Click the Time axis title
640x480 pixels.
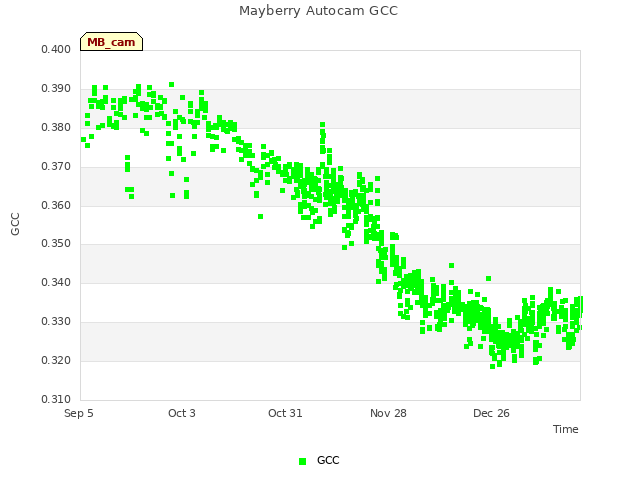pos(566,429)
